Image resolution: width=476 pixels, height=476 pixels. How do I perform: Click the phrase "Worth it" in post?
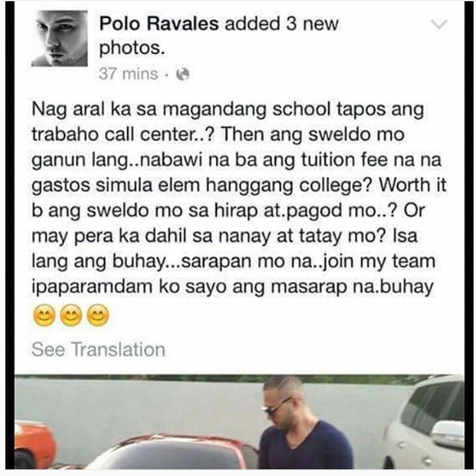coord(413,185)
